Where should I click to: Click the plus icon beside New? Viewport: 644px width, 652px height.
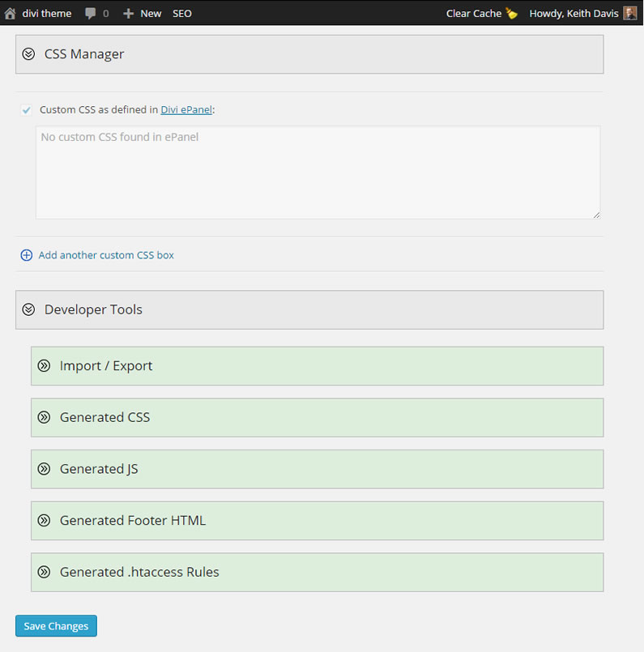(x=129, y=14)
